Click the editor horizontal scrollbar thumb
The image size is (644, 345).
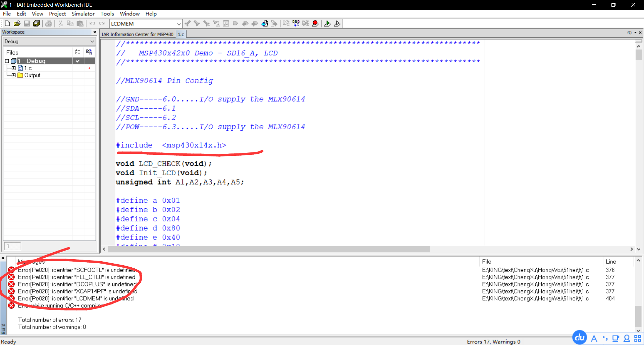click(x=268, y=249)
